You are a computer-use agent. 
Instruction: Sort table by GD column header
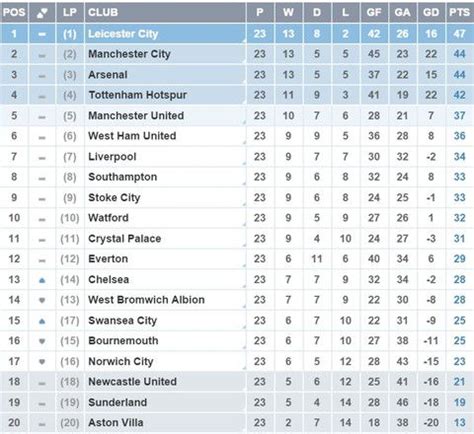click(431, 12)
